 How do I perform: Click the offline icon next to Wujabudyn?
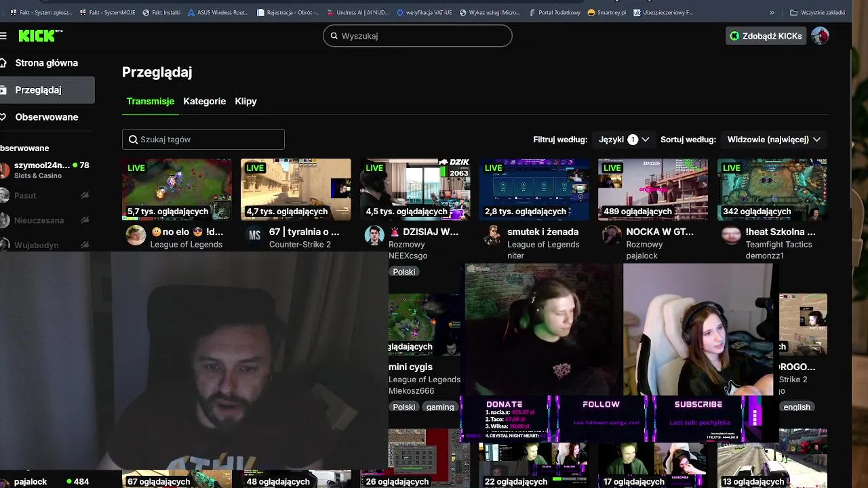pyautogui.click(x=85, y=245)
